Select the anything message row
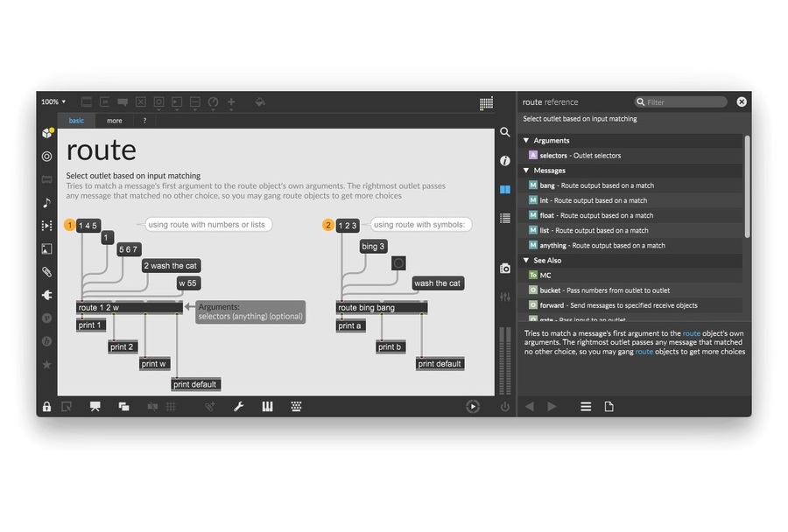788x532 pixels. 631,246
